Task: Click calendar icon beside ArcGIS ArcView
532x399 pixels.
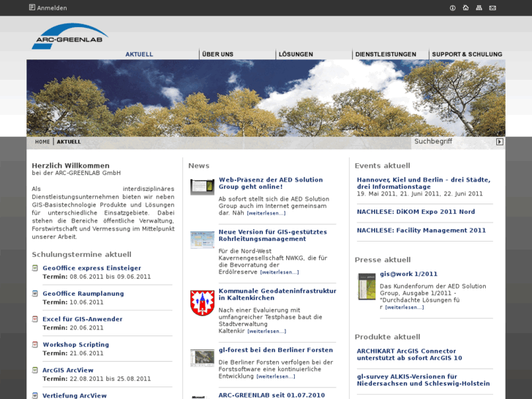Action: [34, 370]
